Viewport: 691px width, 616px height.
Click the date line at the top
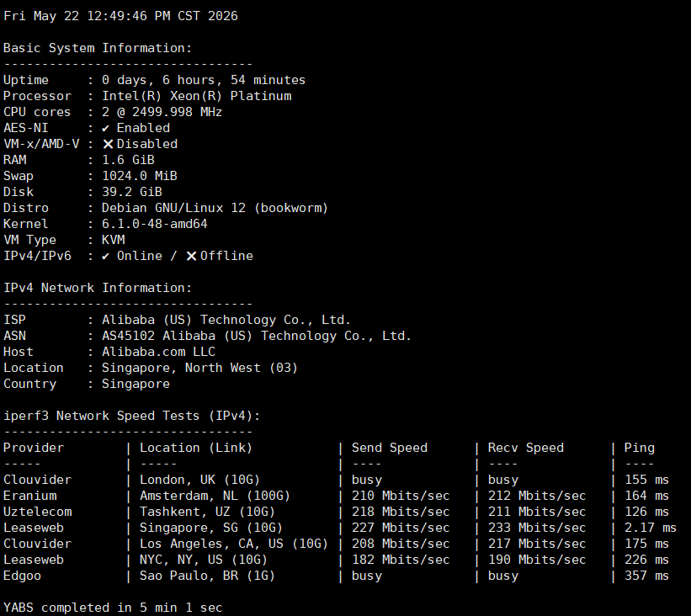(x=120, y=16)
